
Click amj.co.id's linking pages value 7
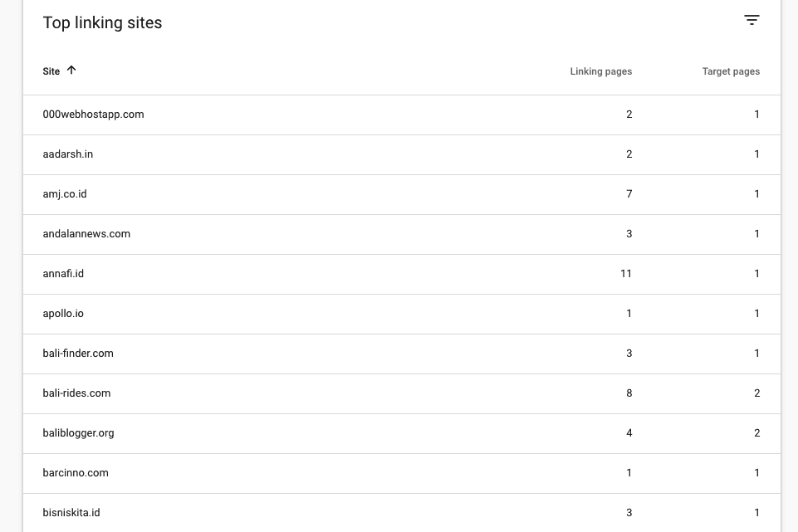pyautogui.click(x=629, y=194)
